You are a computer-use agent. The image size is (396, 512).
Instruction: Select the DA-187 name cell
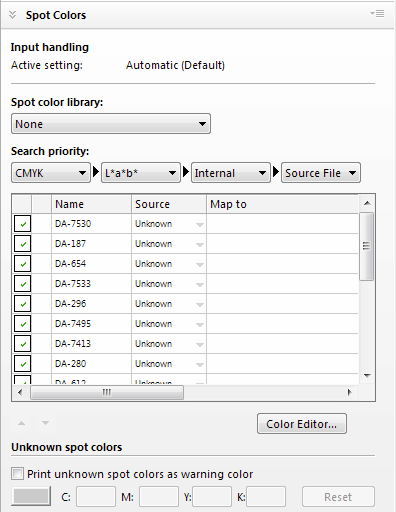(91, 244)
